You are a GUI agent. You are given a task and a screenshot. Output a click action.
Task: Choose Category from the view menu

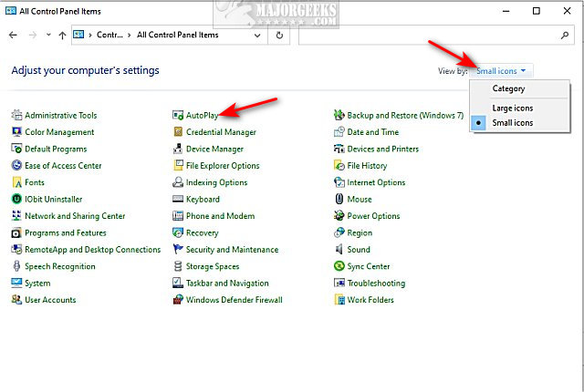(x=520, y=89)
